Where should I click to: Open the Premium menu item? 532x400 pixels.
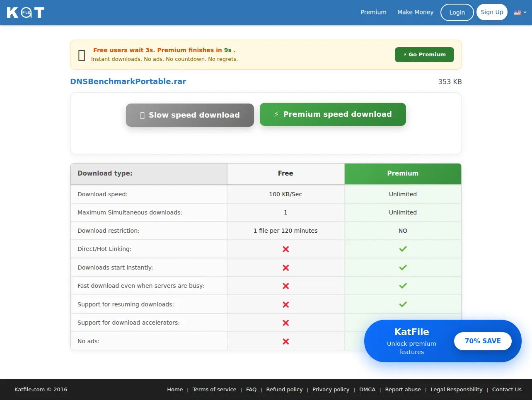coord(373,12)
